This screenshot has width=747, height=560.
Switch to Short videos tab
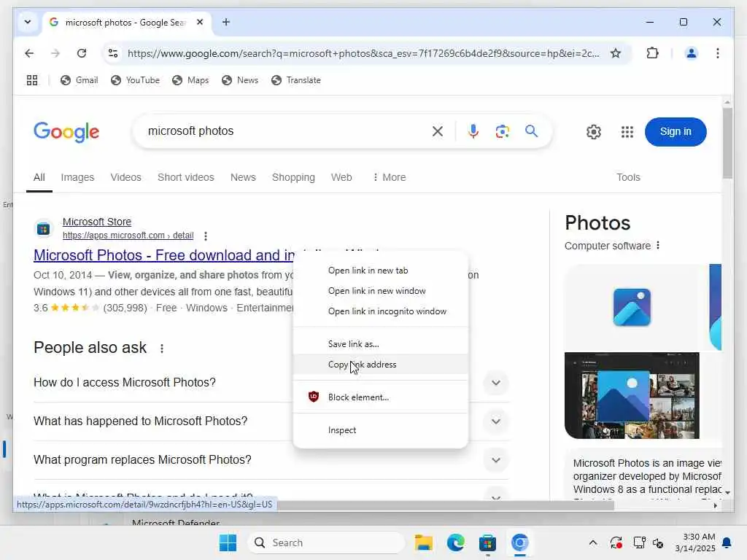(186, 177)
